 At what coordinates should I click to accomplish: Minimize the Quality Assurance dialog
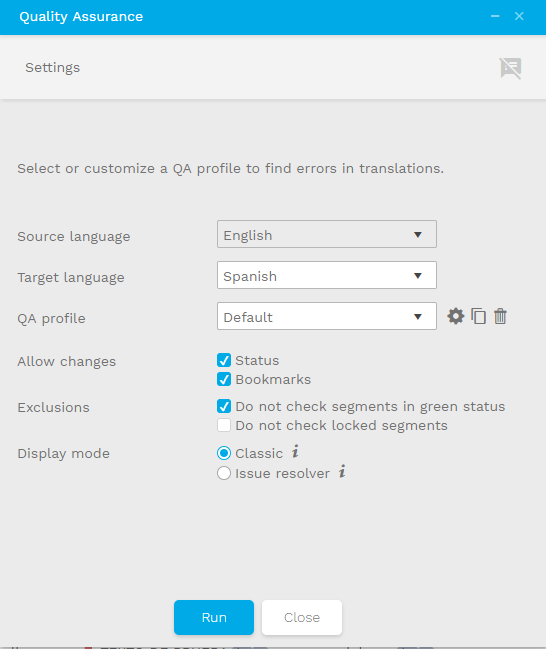(495, 16)
